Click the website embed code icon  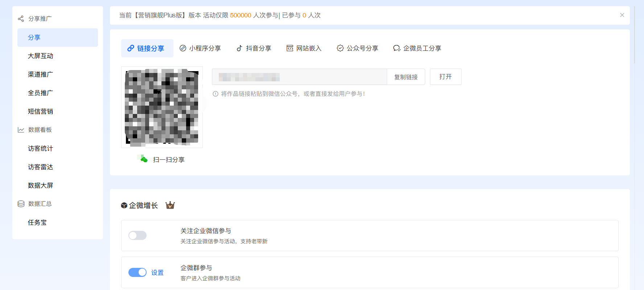[x=290, y=48]
